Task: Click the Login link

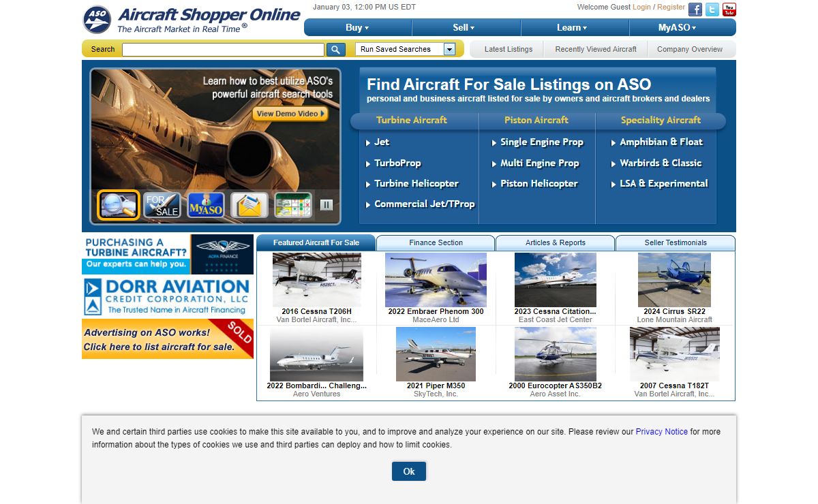Action: pyautogui.click(x=641, y=7)
